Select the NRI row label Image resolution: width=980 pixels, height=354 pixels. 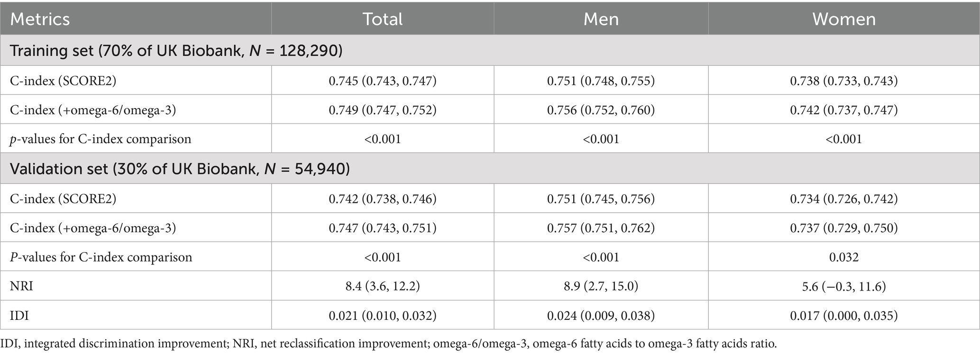(x=22, y=286)
